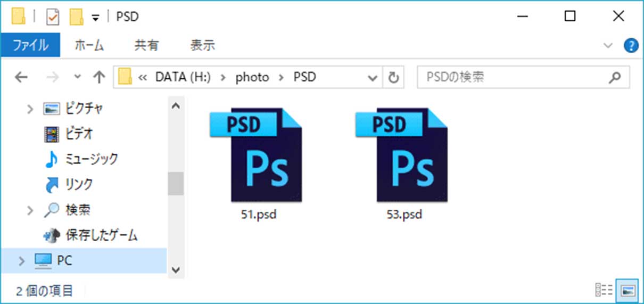
Task: Click the magnifier search icon
Action: point(614,78)
